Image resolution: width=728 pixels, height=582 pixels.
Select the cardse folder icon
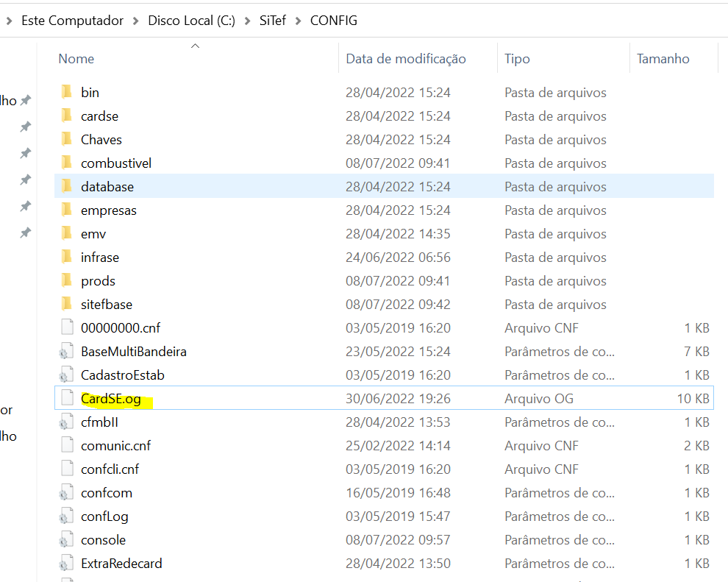(67, 116)
